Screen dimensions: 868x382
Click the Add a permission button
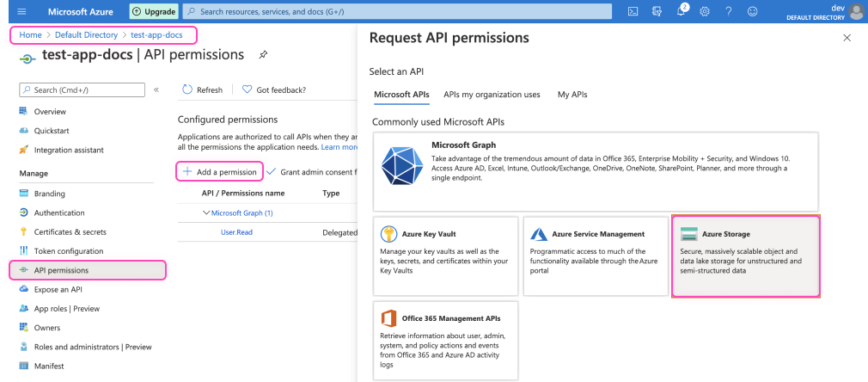click(219, 172)
